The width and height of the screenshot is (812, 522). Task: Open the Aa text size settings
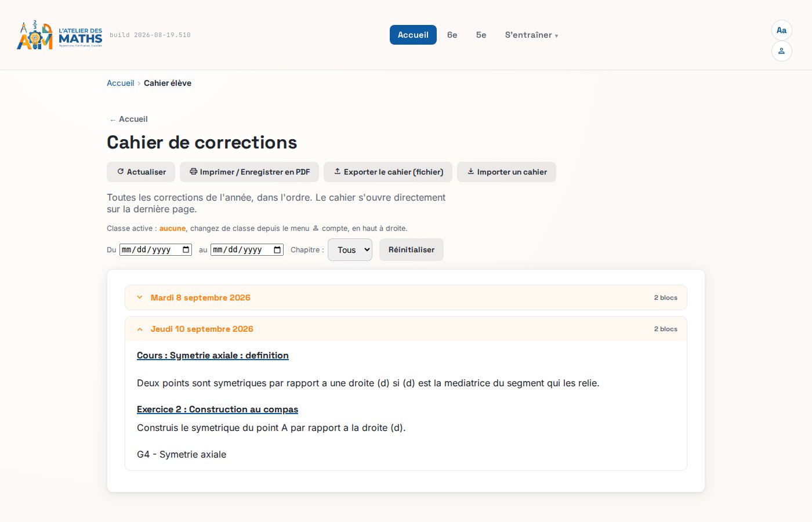point(781,30)
